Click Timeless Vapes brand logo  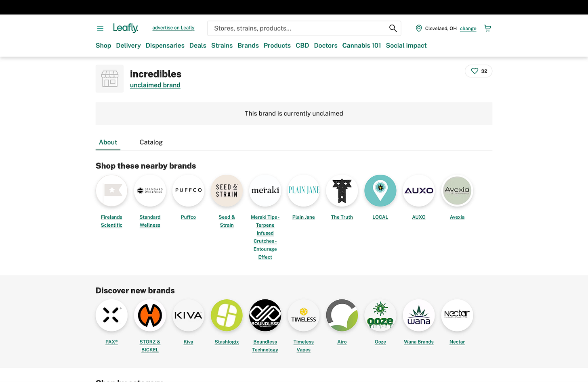coord(304,315)
